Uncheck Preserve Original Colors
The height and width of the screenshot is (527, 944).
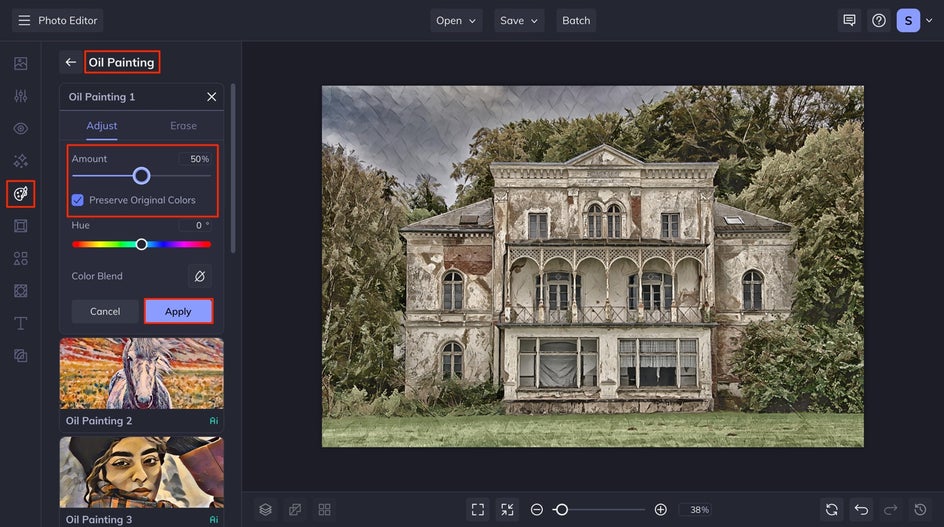coord(78,200)
